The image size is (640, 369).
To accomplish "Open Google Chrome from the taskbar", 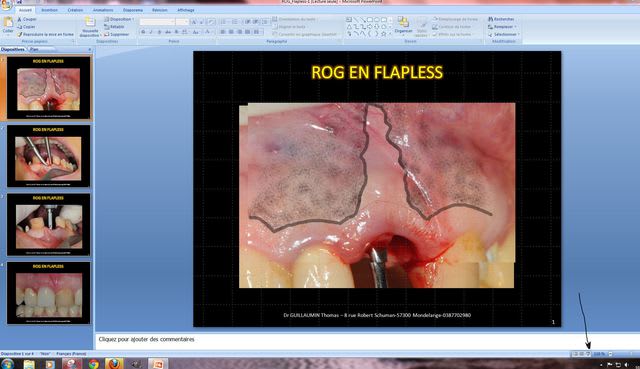I will click(94, 364).
